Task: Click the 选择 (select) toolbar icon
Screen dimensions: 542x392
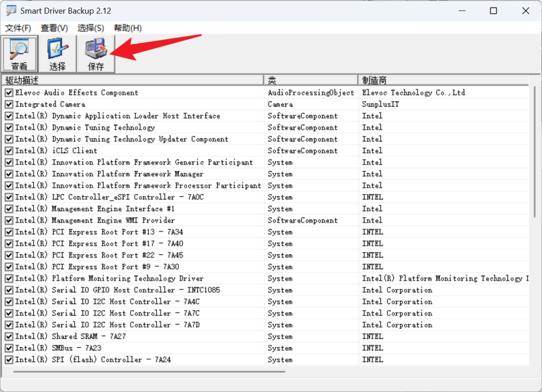Action: 57,54
